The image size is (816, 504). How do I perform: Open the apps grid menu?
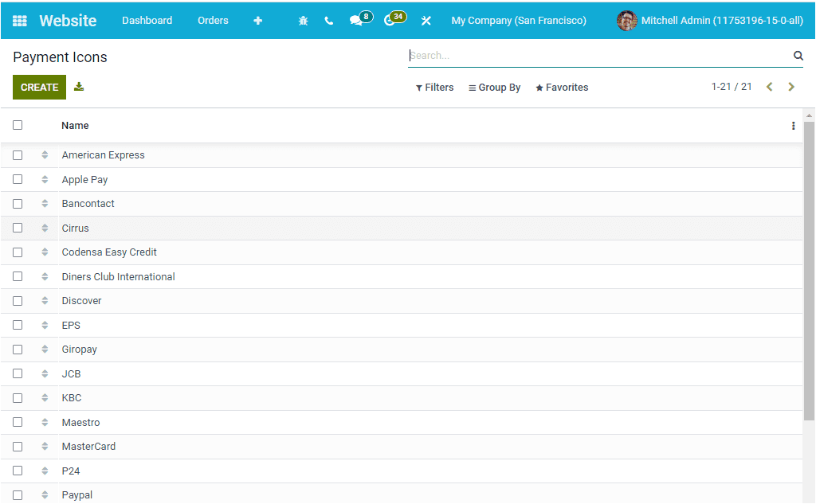[19, 20]
